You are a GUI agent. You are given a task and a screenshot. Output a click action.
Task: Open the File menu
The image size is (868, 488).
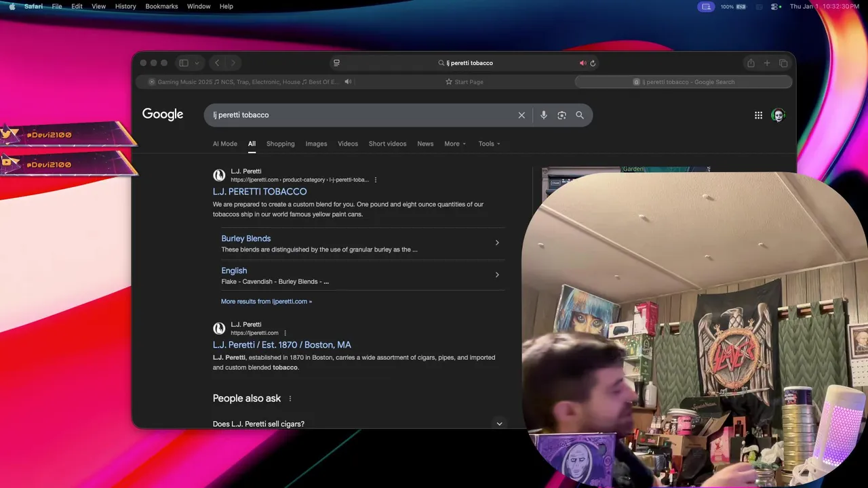pos(57,6)
